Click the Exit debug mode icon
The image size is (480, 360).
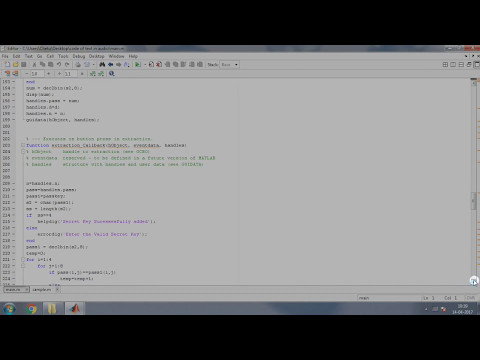(x=200, y=64)
